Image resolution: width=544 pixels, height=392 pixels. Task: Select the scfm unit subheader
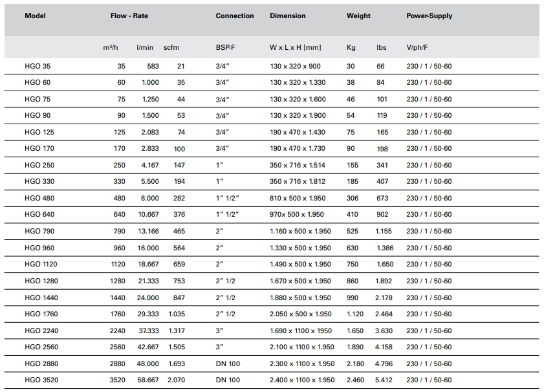(171, 48)
